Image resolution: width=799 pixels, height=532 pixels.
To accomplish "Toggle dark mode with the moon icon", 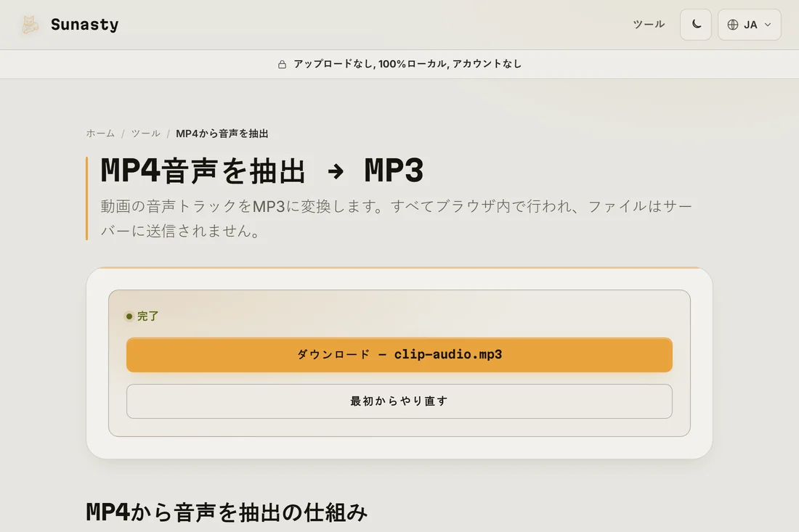I will point(696,25).
